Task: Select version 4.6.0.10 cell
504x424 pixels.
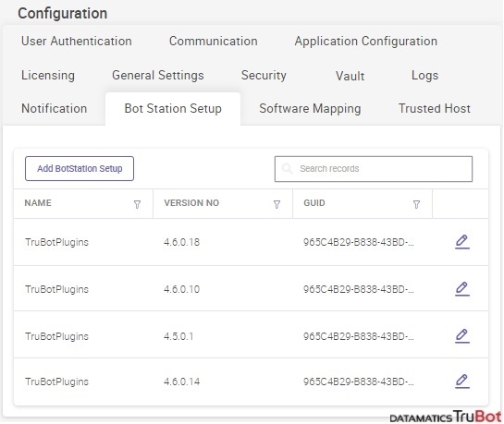Action: click(181, 289)
